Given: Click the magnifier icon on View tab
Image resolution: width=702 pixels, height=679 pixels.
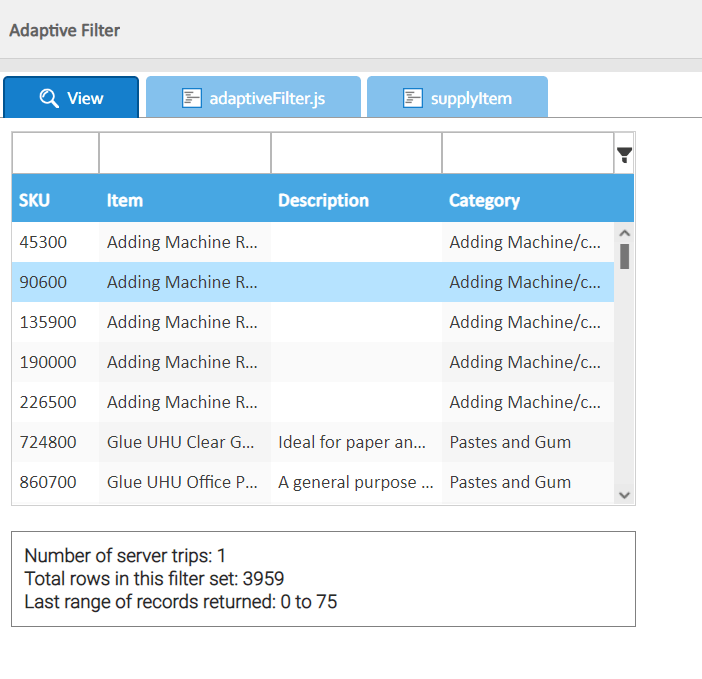Looking at the screenshot, I should click(x=49, y=98).
